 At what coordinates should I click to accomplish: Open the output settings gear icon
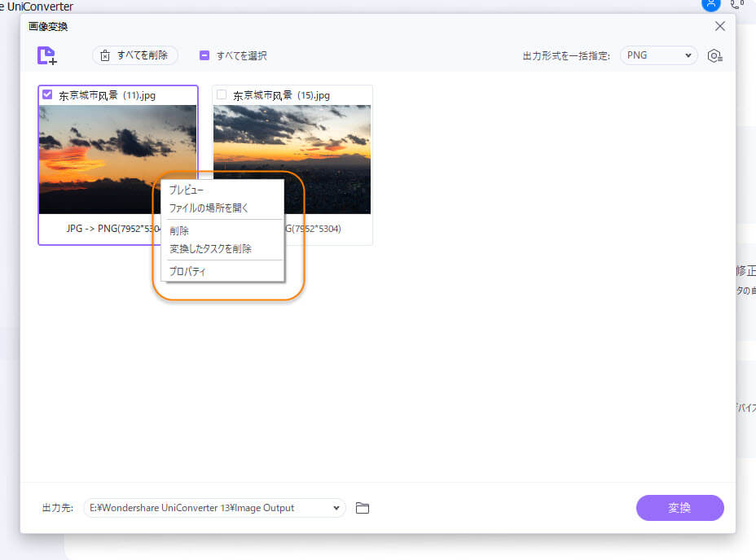coord(714,56)
